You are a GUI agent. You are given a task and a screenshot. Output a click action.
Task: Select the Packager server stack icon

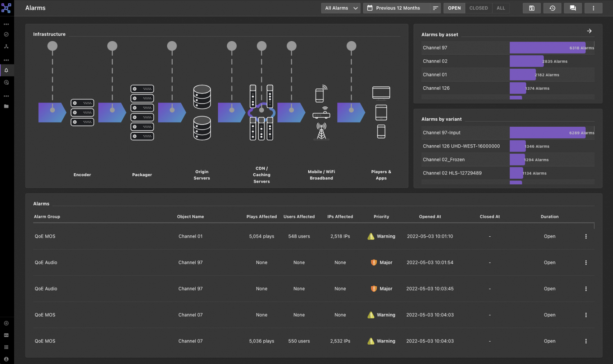[142, 113]
